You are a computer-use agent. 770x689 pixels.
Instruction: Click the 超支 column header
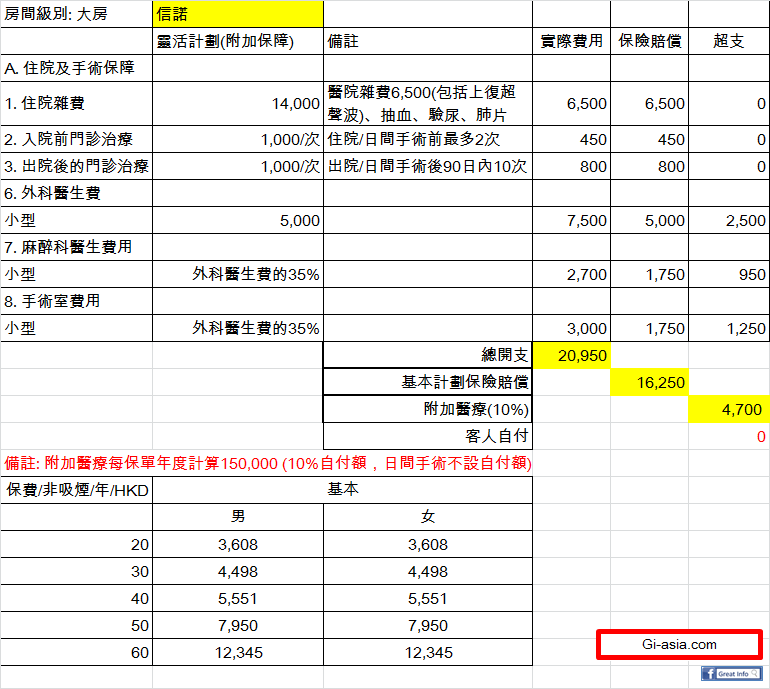[x=729, y=41]
